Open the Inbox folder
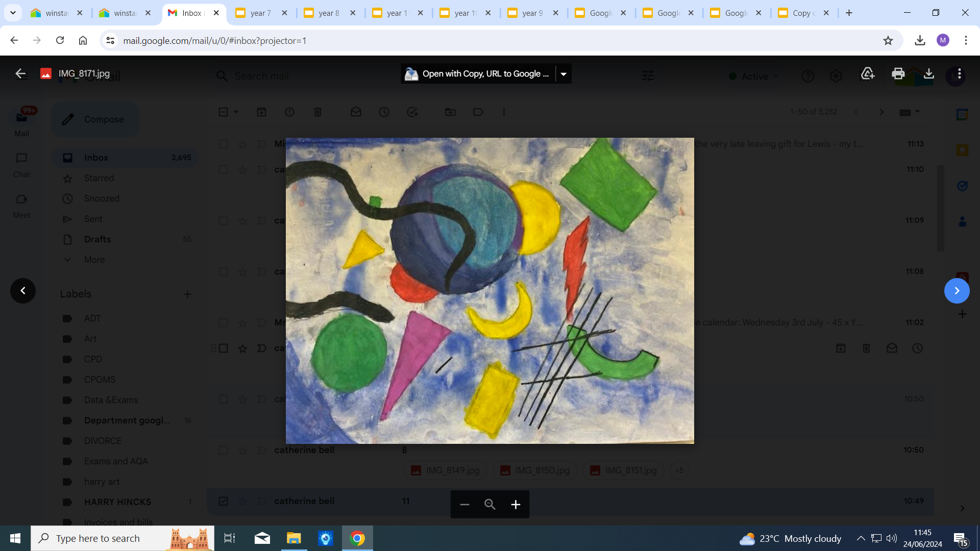The width and height of the screenshot is (980, 551). pos(126,158)
